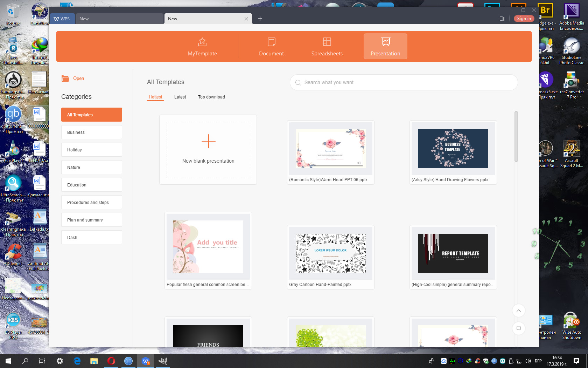Open the Windows Start menu
Image resolution: width=588 pixels, height=368 pixels.
click(8, 361)
